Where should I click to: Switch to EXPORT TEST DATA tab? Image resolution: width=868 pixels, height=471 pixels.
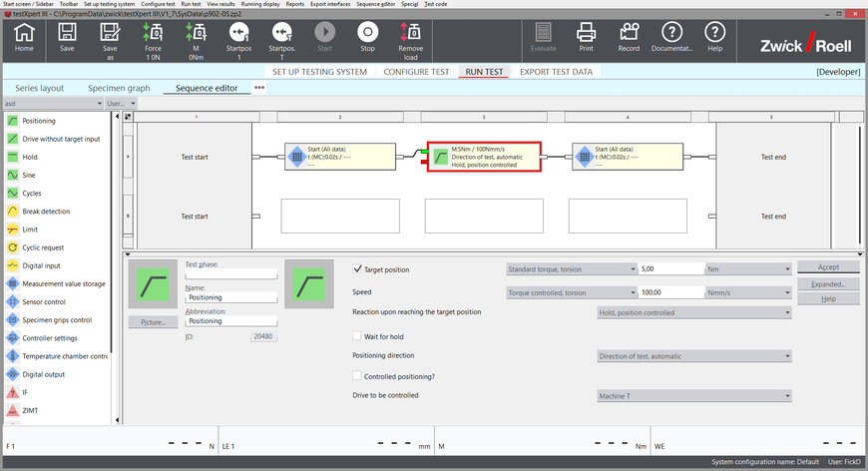click(556, 72)
